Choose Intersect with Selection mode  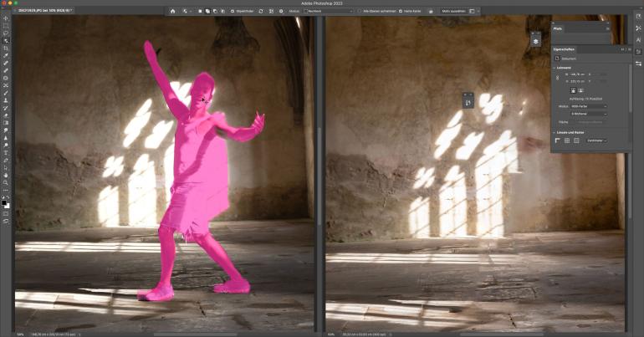tap(222, 11)
